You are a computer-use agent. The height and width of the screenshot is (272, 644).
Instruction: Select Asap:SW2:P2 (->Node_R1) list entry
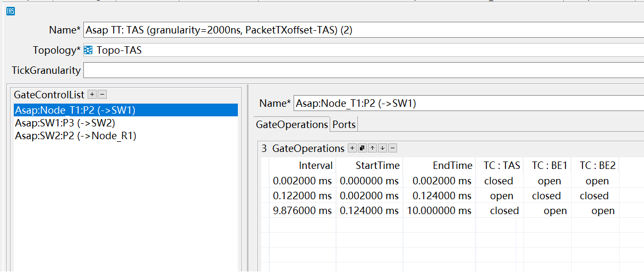[75, 136]
